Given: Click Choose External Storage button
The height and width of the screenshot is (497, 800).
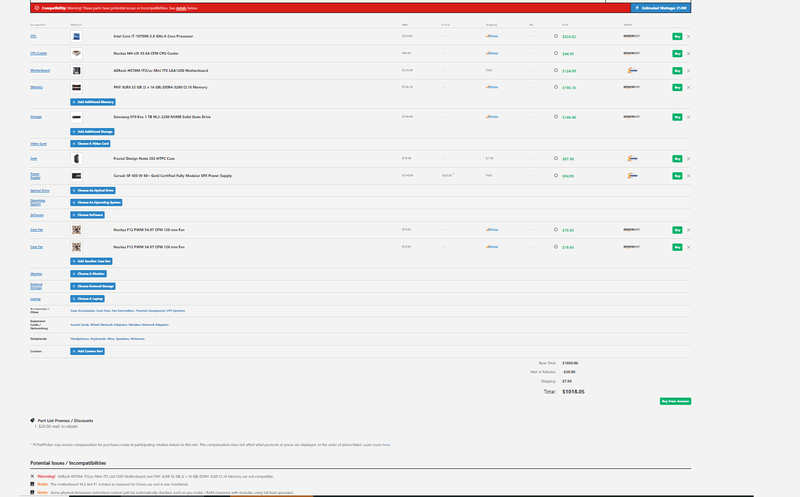Looking at the screenshot, I should click(93, 286).
